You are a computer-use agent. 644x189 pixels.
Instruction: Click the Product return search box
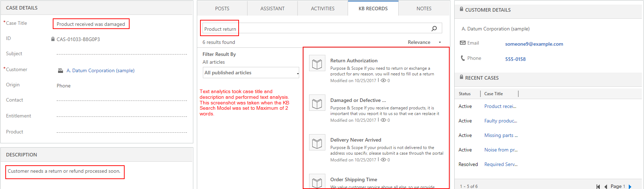pos(319,29)
